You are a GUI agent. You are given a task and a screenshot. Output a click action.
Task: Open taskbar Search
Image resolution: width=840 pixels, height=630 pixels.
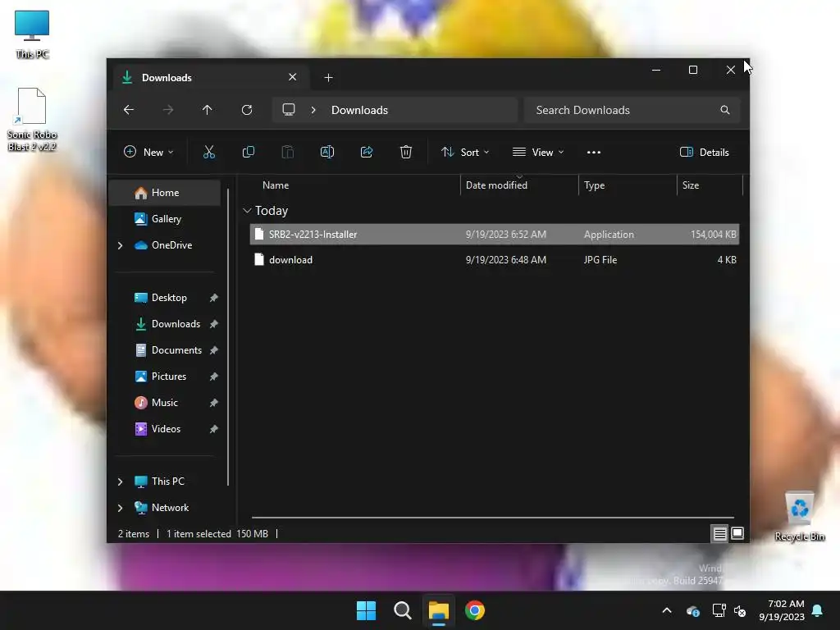click(x=402, y=610)
